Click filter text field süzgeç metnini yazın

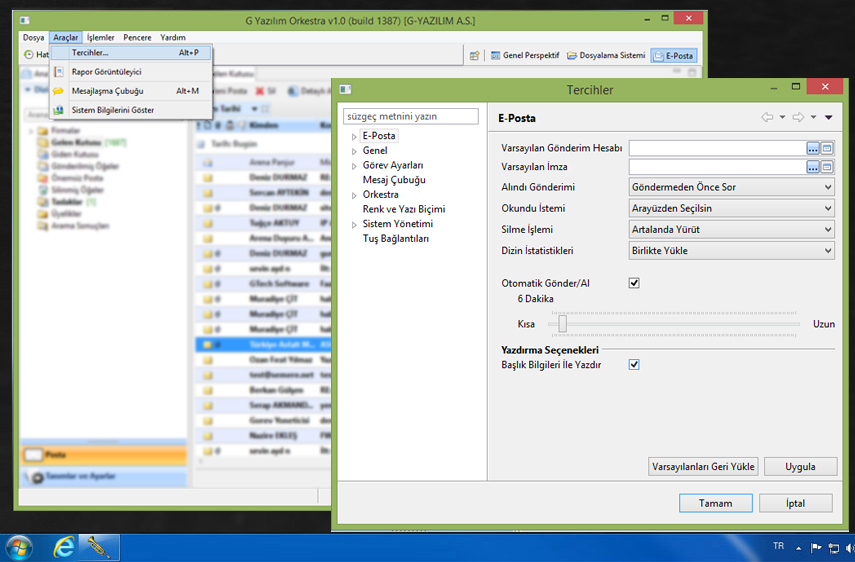[411, 116]
